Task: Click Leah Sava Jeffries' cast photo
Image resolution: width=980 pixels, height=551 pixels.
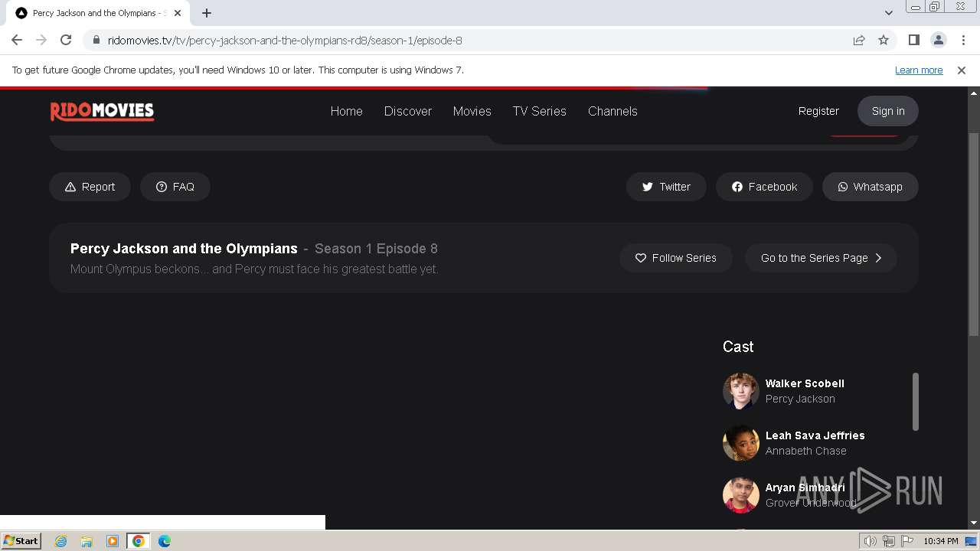Action: coord(740,443)
